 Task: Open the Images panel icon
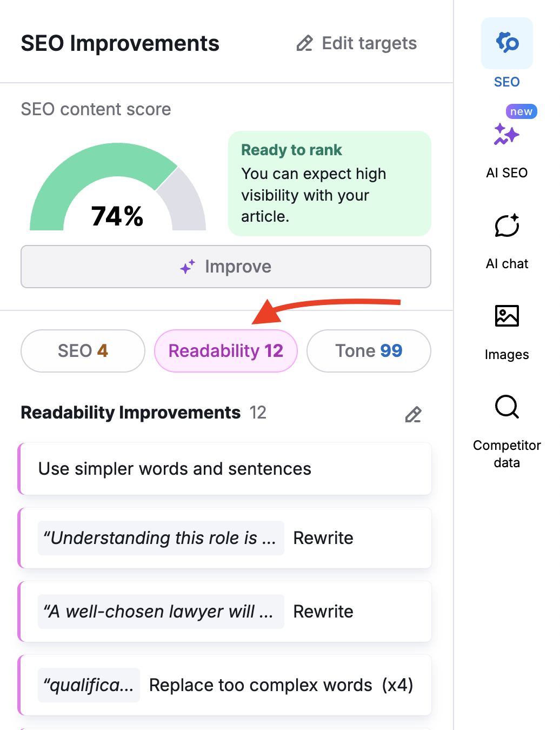coord(506,316)
